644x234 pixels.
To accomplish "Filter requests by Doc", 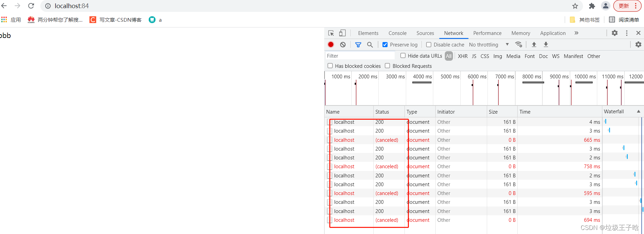I will pyautogui.click(x=543, y=56).
